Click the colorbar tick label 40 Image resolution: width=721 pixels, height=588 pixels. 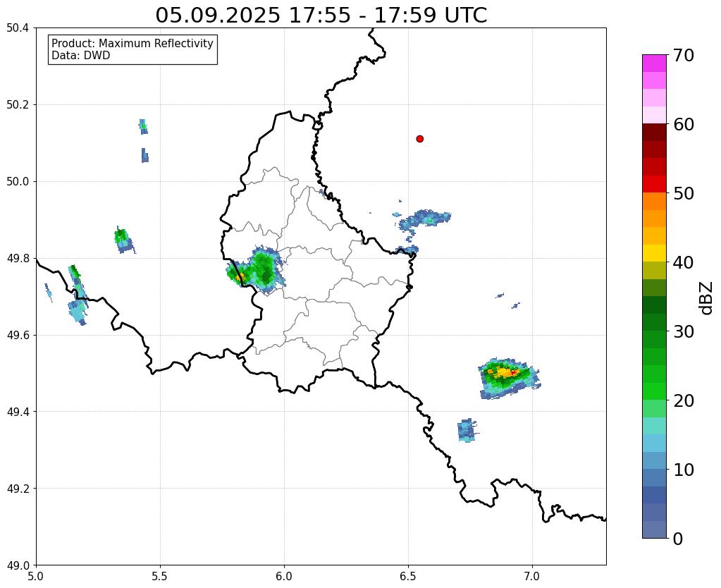tap(684, 262)
